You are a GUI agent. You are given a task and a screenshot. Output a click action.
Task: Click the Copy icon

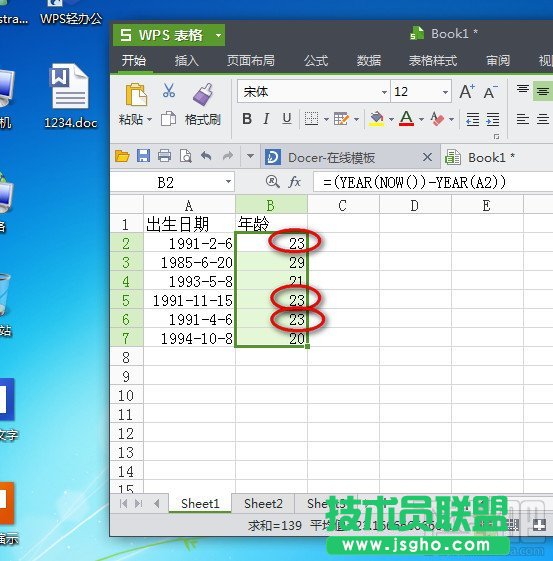coord(168,118)
